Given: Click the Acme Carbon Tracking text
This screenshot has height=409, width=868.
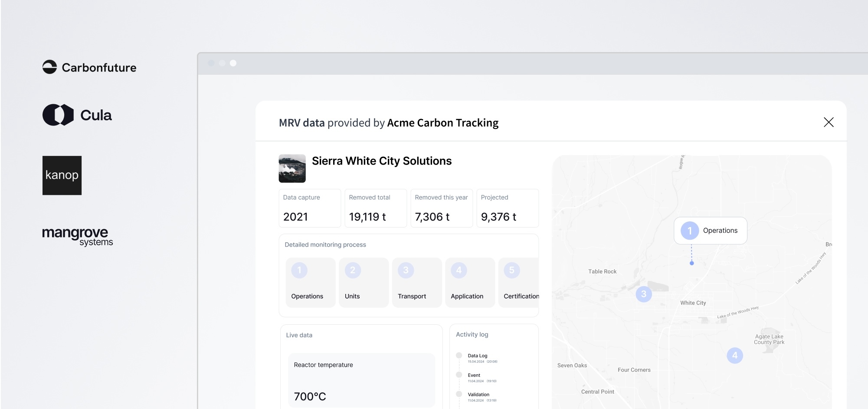Looking at the screenshot, I should coord(442,123).
